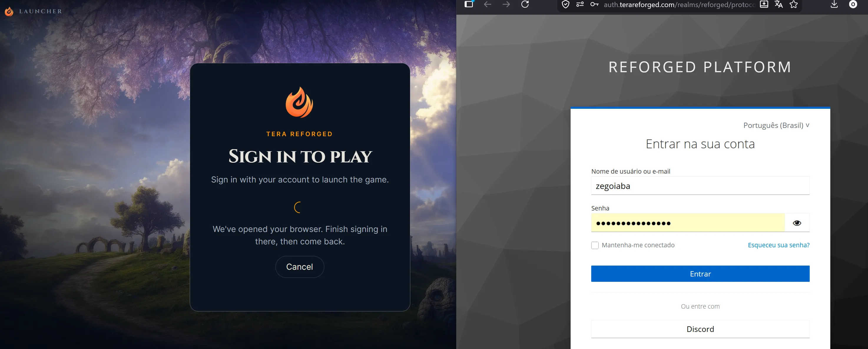
Task: Click the 'Senha' field label
Action: (x=600, y=208)
